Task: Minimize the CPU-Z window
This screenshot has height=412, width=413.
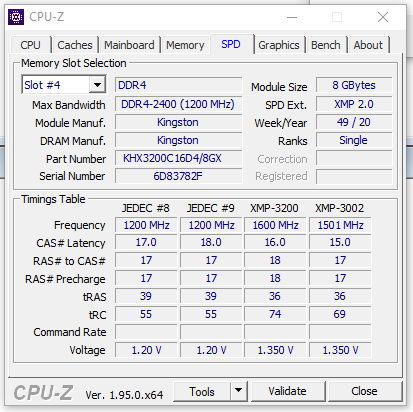Action: pyautogui.click(x=292, y=17)
